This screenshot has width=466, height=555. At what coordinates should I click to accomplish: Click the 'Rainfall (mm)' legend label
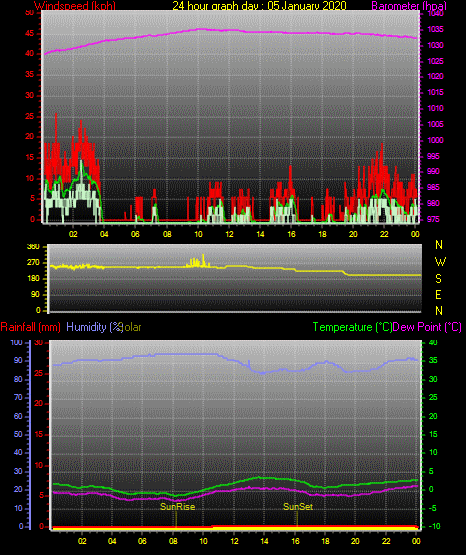click(x=30, y=327)
